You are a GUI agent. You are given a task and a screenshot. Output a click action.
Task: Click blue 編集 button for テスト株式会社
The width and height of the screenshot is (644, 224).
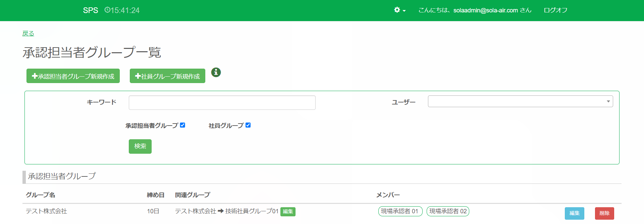click(574, 213)
